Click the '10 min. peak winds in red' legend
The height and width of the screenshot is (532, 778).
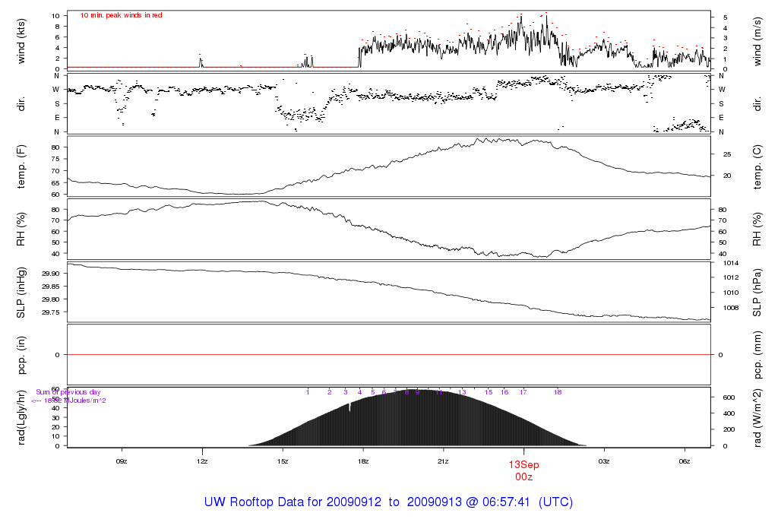[x=121, y=15]
